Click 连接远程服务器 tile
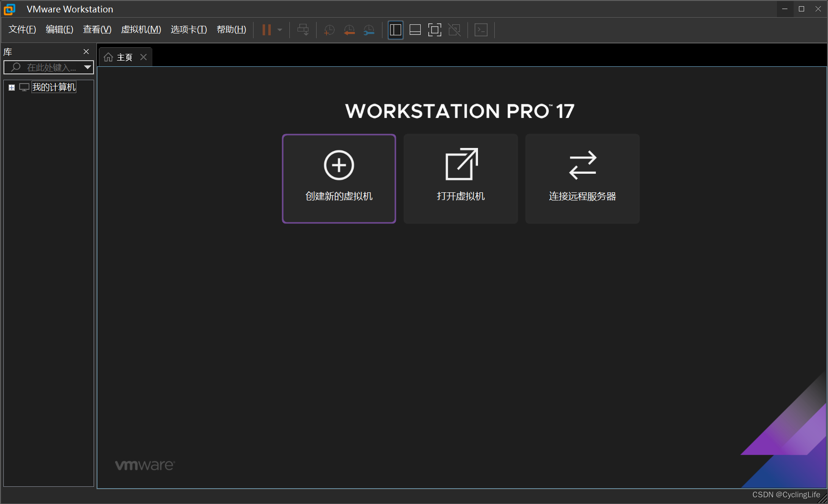The height and width of the screenshot is (504, 828). pyautogui.click(x=583, y=178)
